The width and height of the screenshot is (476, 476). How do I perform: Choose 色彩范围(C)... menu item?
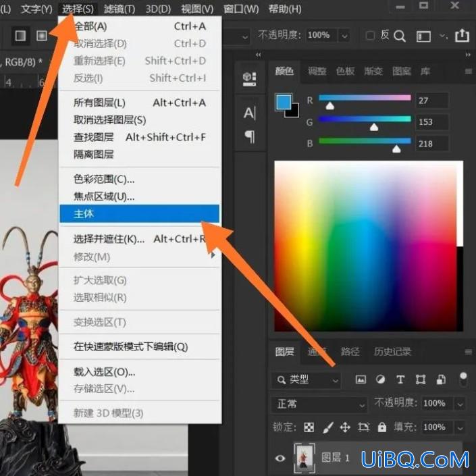tap(139, 179)
